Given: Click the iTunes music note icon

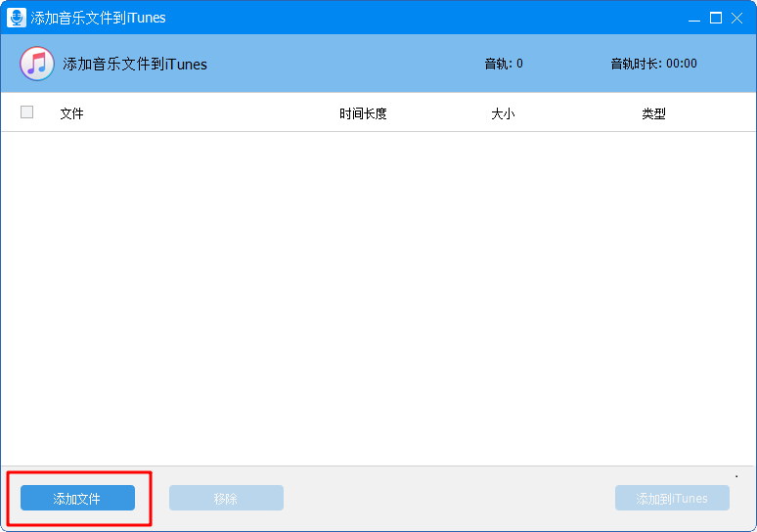Looking at the screenshot, I should coord(37,64).
